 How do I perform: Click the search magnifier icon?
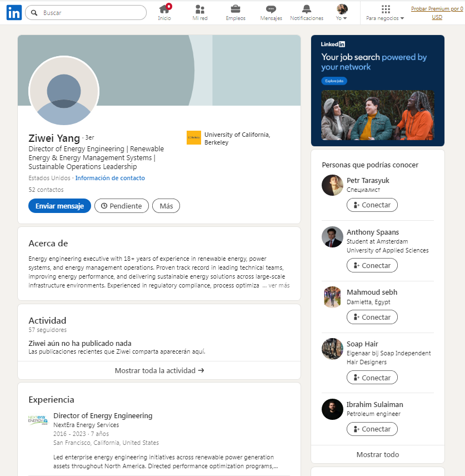click(34, 13)
